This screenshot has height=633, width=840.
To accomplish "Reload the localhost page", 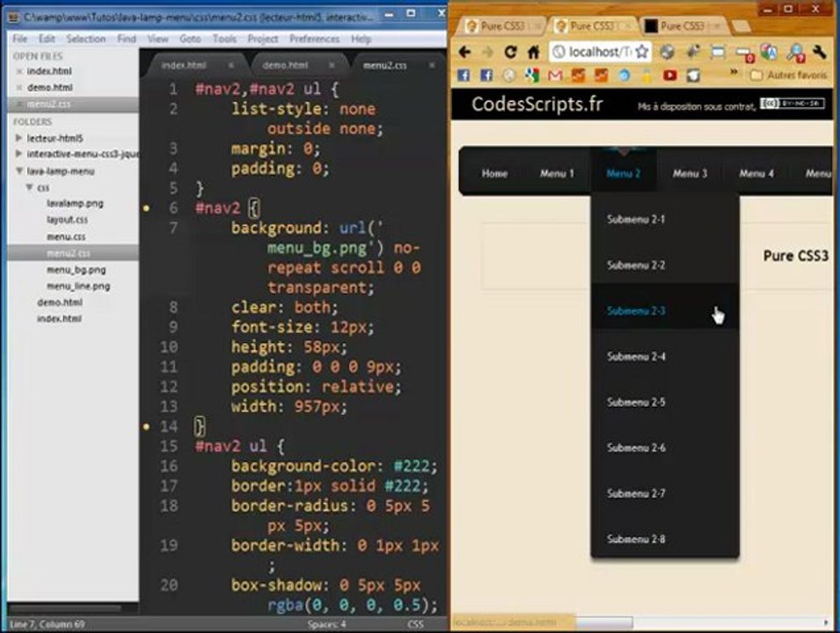I will click(x=510, y=52).
